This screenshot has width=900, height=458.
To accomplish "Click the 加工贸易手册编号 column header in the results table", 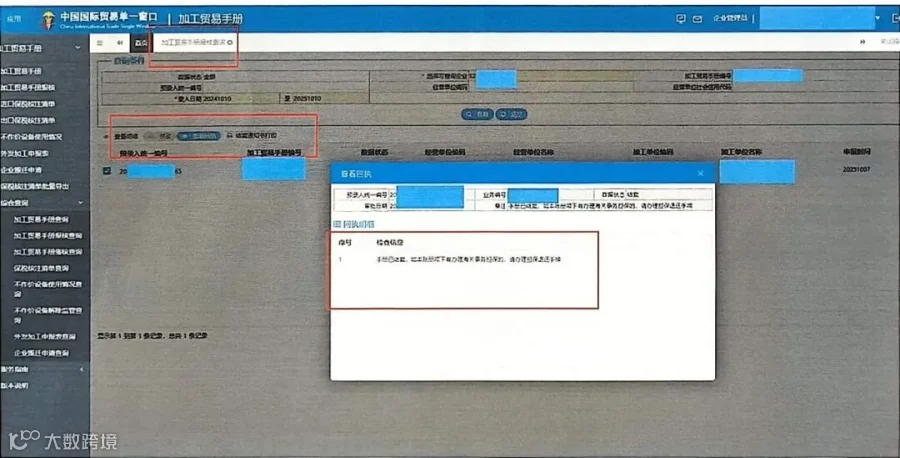I will pyautogui.click(x=274, y=153).
